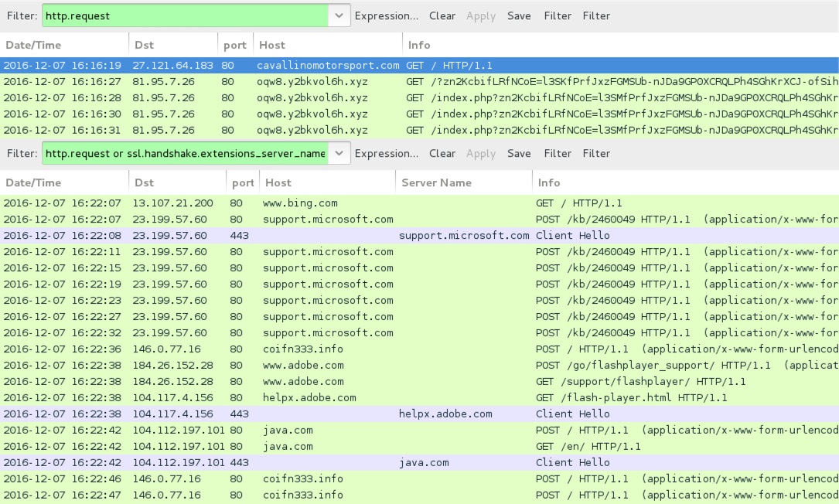Select the 16:22:36 coifn333.info POST row

[419, 349]
